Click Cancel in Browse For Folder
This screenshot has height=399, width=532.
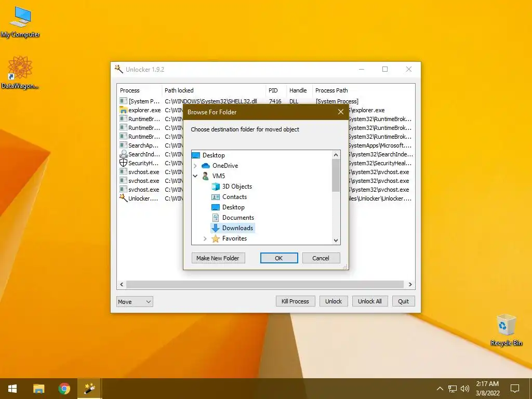pyautogui.click(x=321, y=258)
